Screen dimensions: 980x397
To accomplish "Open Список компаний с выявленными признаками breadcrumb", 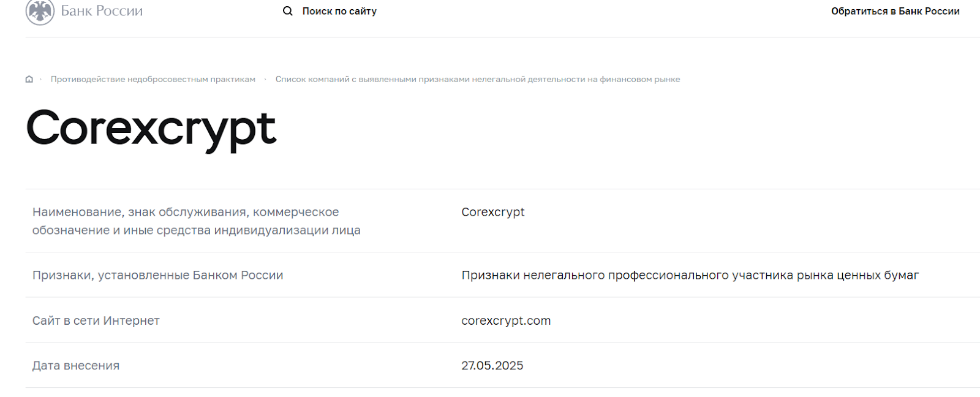I will pyautogui.click(x=478, y=79).
